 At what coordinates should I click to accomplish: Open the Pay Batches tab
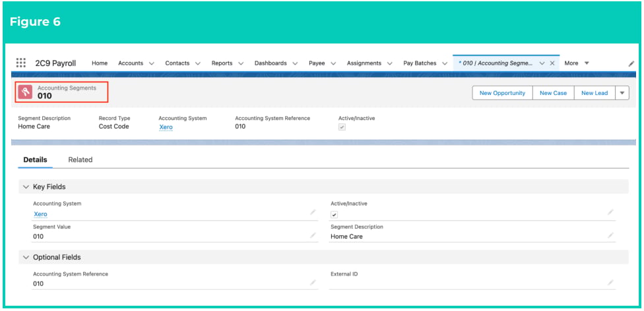[420, 63]
